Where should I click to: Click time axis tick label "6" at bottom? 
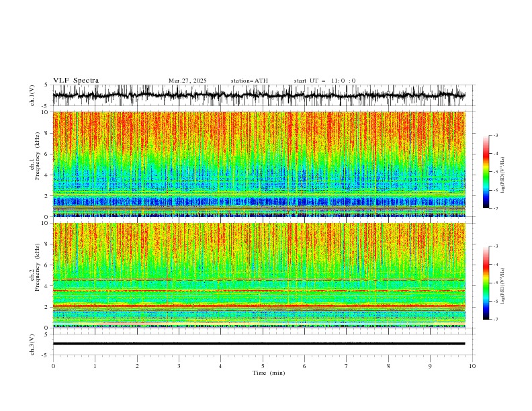305,366
